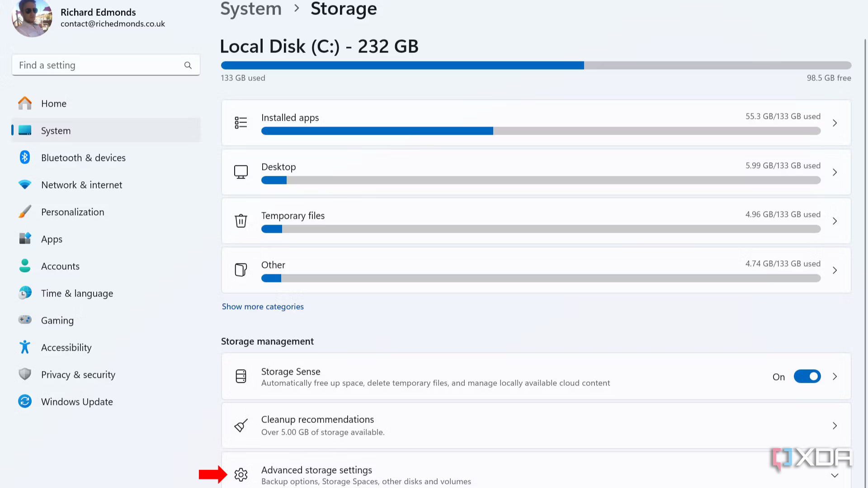868x488 pixels.
Task: Expand Temporary files category
Action: (x=835, y=221)
